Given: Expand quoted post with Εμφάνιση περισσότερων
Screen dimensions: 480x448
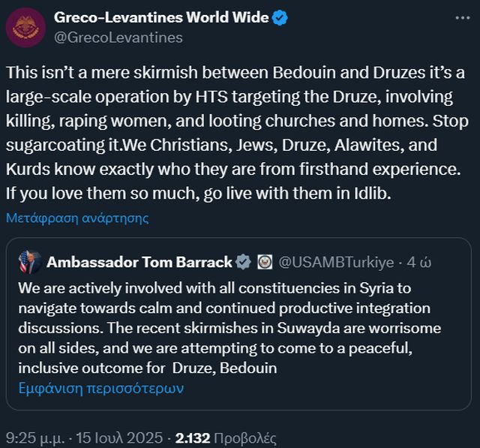Looking at the screenshot, I should click(x=101, y=388).
